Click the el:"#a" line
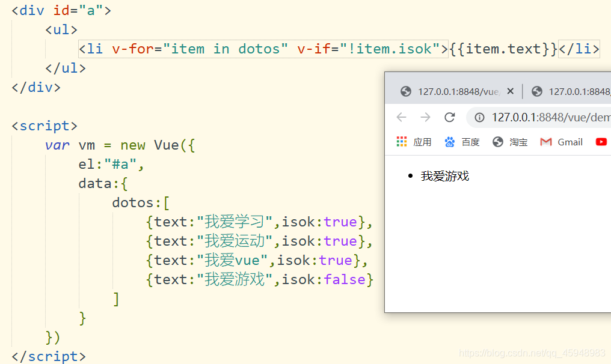 click(111, 165)
